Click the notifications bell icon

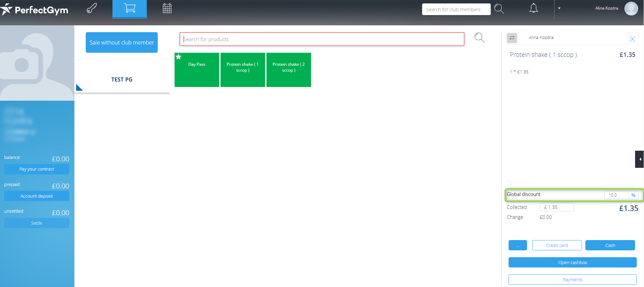pyautogui.click(x=533, y=8)
